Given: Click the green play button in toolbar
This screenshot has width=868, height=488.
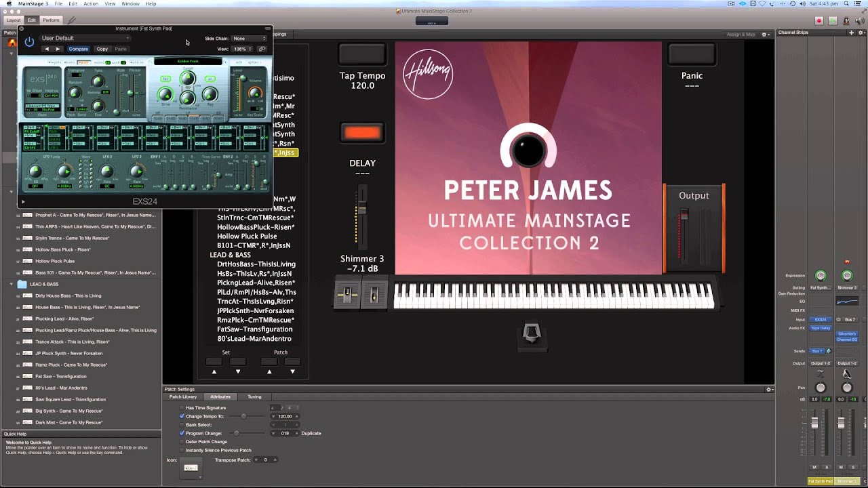Looking at the screenshot, I should click(833, 21).
